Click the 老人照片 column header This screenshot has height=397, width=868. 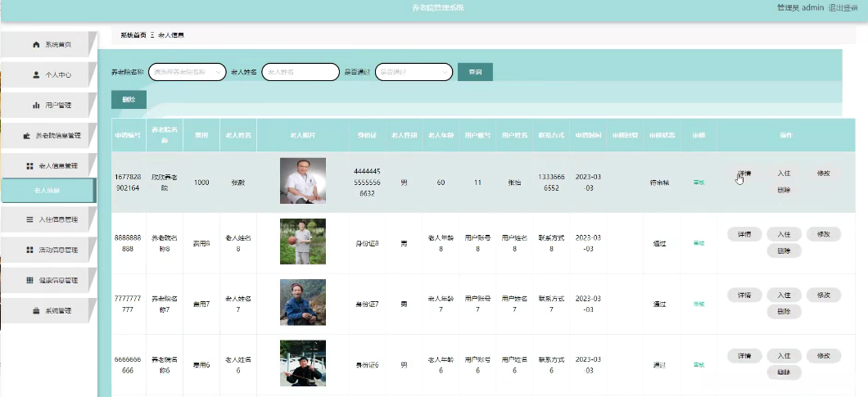coord(303,135)
